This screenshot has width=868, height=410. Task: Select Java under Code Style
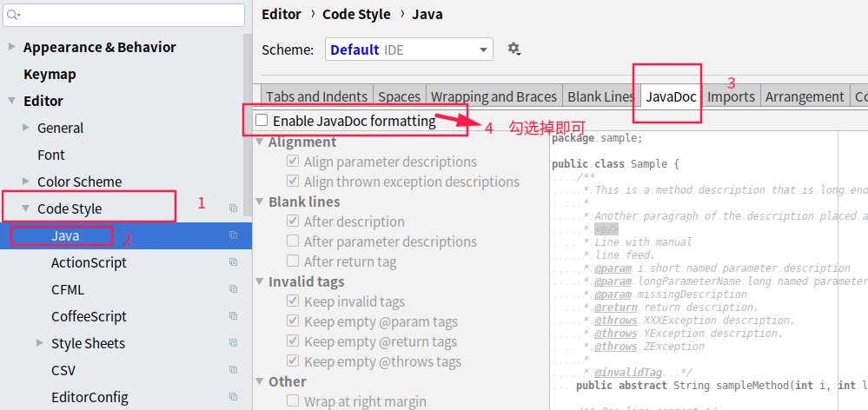(x=65, y=235)
